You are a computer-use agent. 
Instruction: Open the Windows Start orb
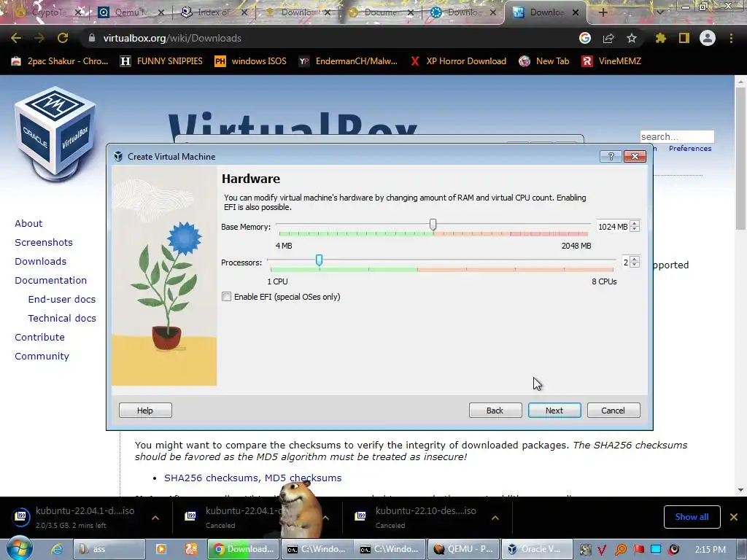[x=19, y=548]
